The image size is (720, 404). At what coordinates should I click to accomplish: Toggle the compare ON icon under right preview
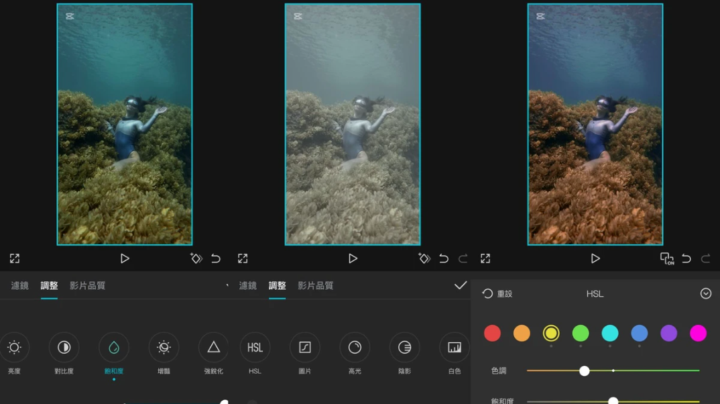pos(667,258)
